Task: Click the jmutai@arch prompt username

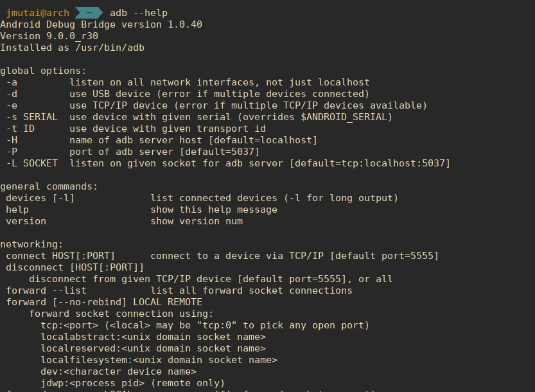Action: (38, 13)
